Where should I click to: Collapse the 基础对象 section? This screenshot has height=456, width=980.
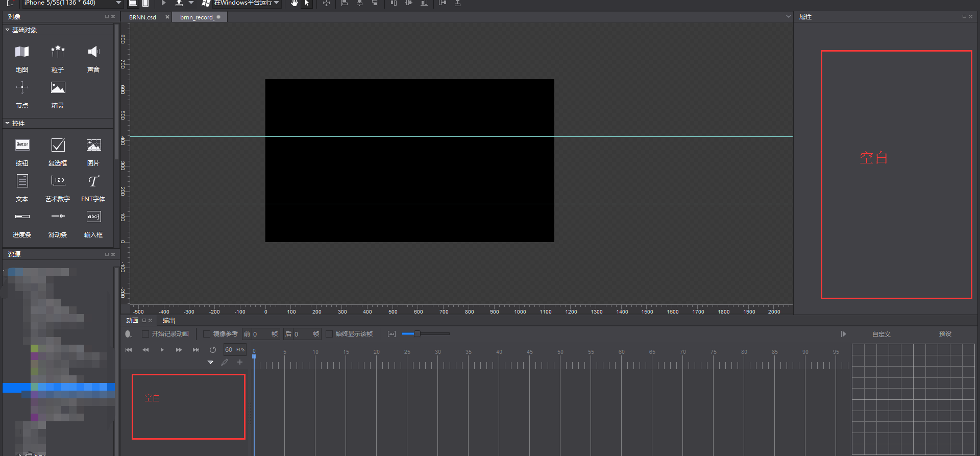coord(7,30)
